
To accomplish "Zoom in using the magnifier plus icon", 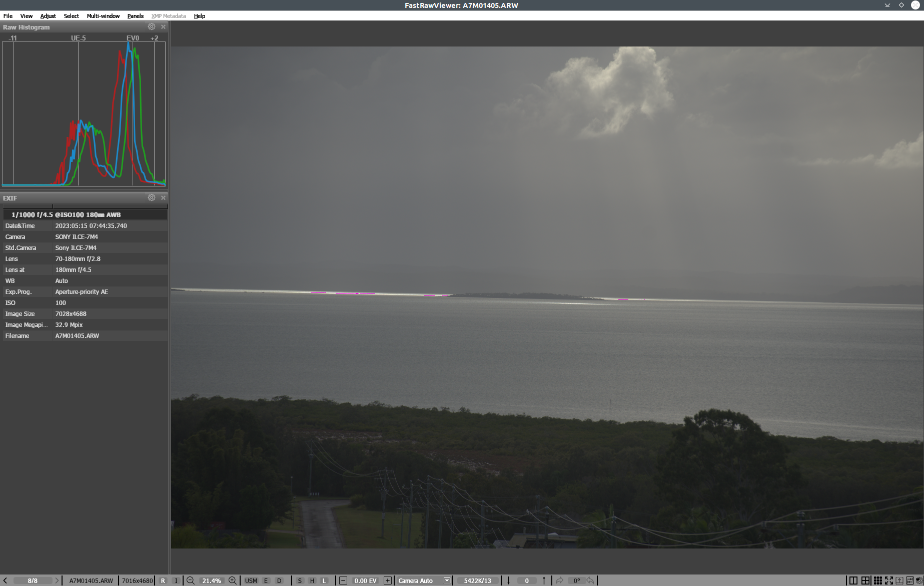I will (233, 580).
